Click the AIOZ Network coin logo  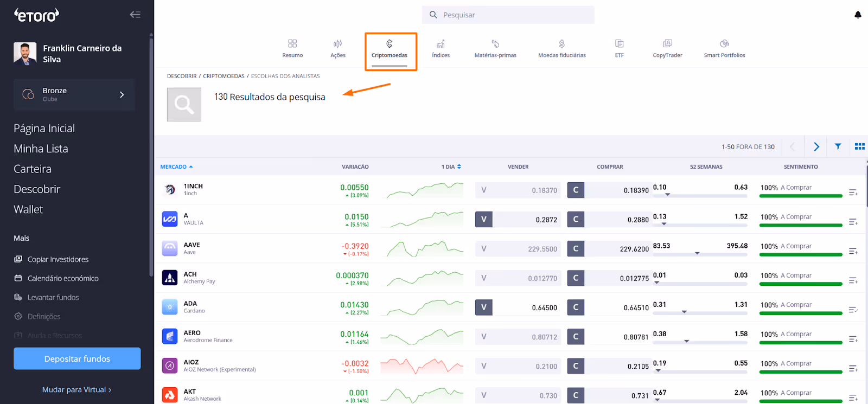[170, 365]
